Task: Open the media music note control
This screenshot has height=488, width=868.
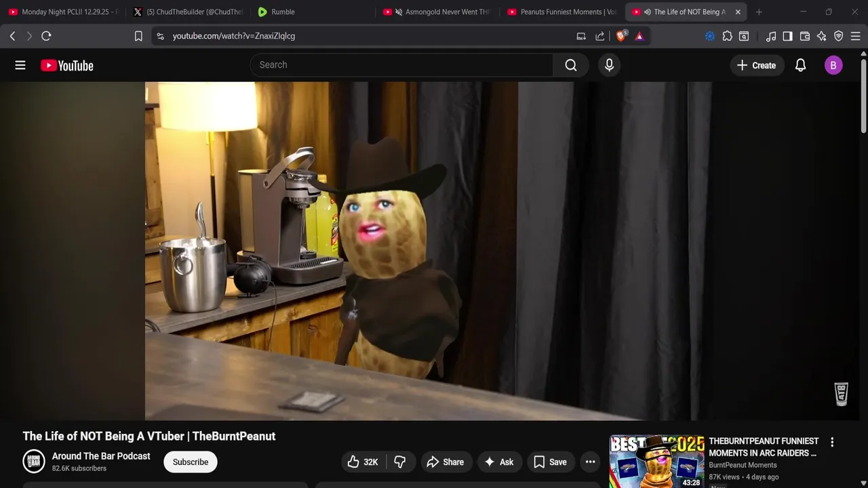Action: pyautogui.click(x=771, y=36)
